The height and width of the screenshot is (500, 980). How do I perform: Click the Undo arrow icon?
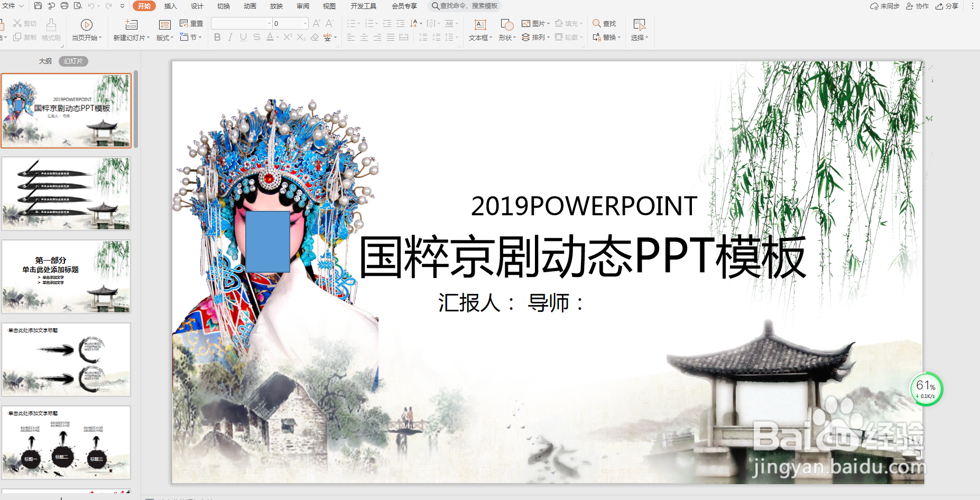(x=91, y=6)
